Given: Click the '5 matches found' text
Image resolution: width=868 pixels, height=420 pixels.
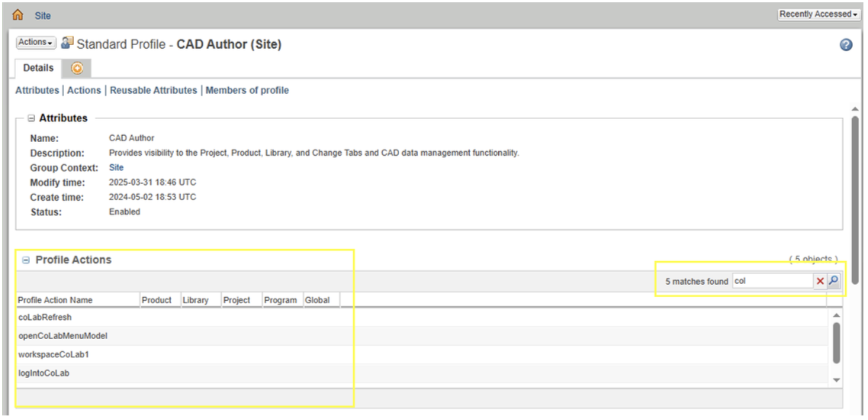Looking at the screenshot, I should [696, 282].
